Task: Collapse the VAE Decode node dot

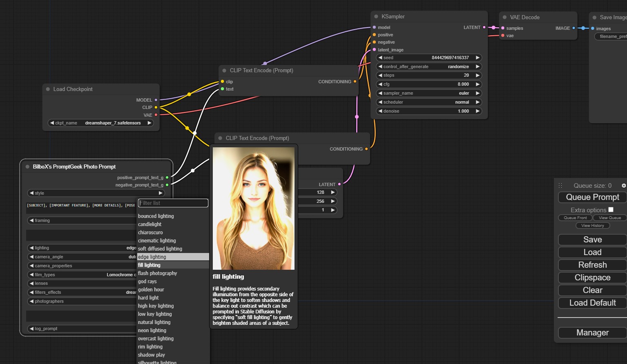Action: 505,17
